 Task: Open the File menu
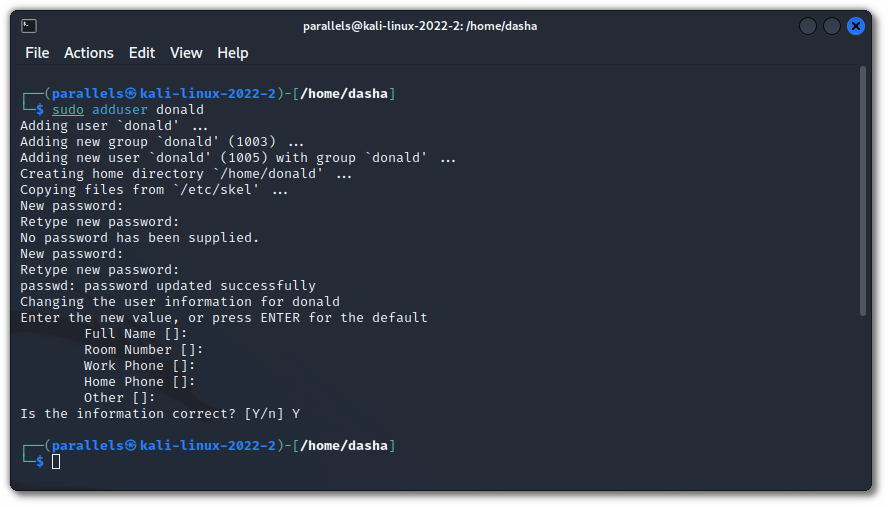(37, 53)
